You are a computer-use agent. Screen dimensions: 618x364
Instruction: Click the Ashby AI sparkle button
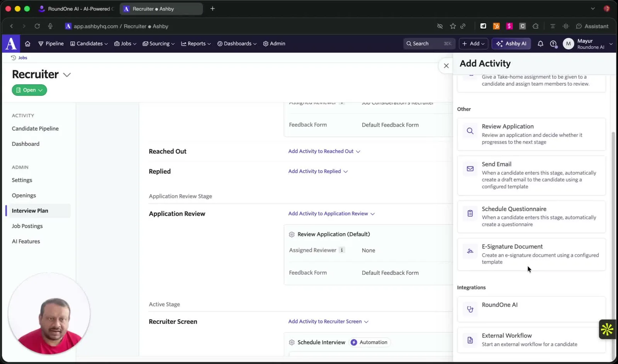(511, 44)
